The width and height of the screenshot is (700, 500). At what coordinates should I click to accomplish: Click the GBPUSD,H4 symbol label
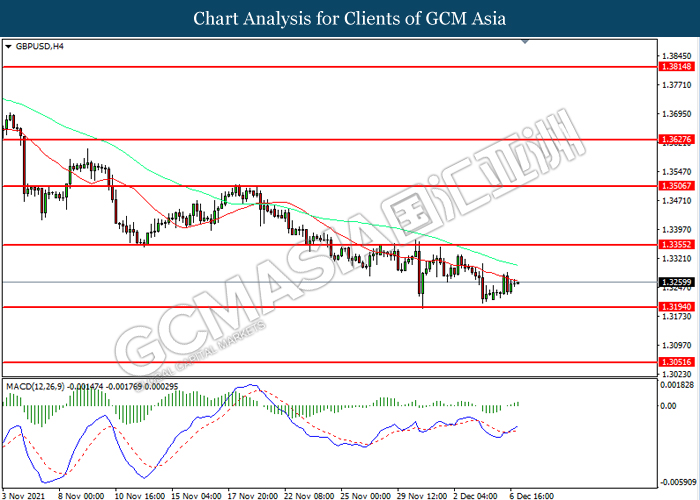[x=40, y=46]
